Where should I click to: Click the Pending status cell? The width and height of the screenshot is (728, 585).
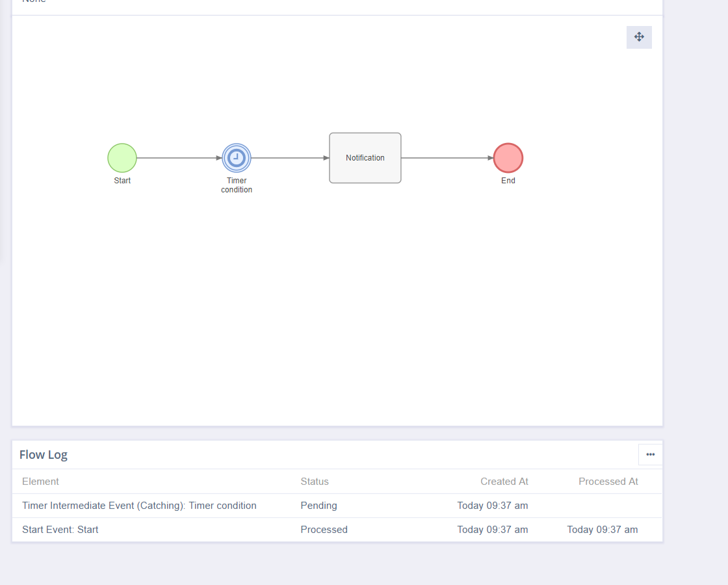[318, 506]
